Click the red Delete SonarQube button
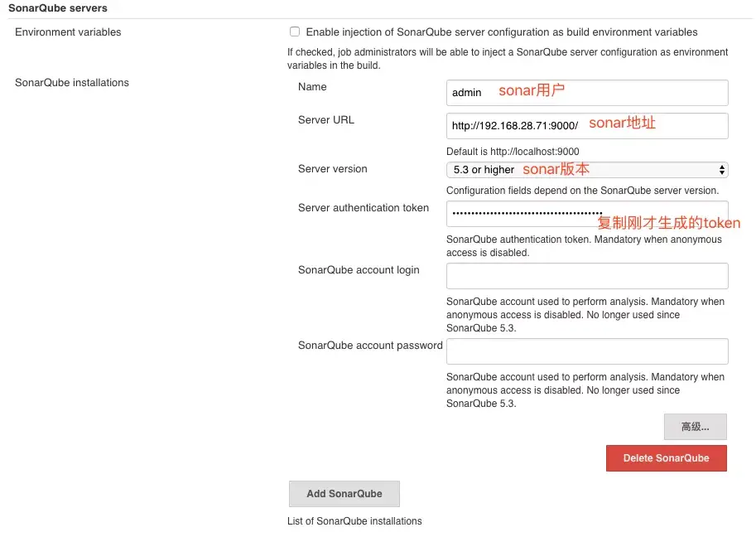 pyautogui.click(x=666, y=458)
